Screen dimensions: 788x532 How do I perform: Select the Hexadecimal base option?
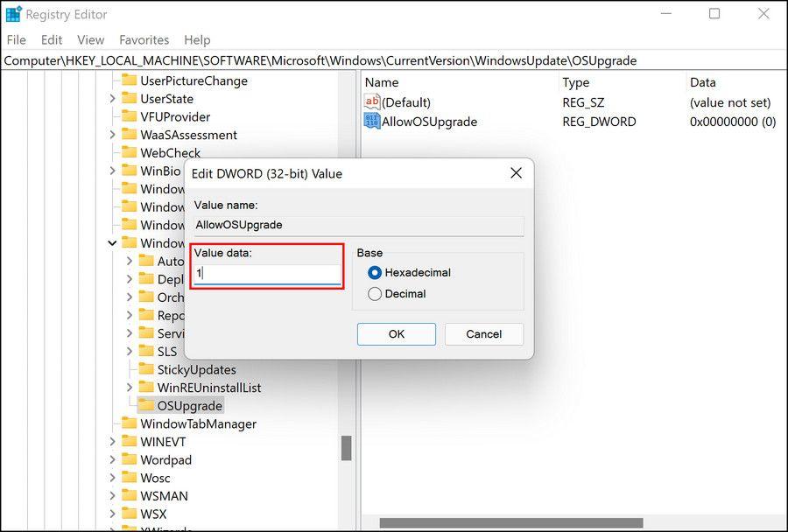pyautogui.click(x=376, y=273)
